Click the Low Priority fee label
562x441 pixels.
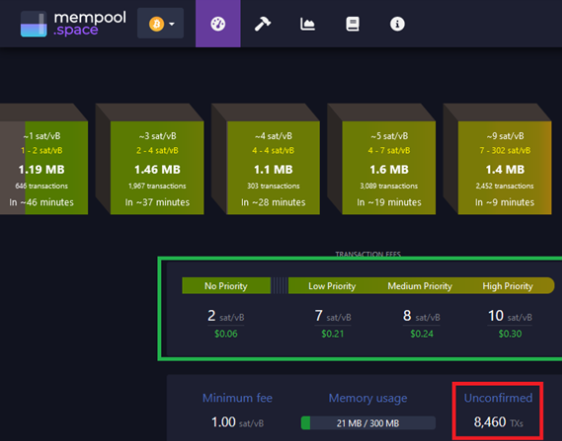332,286
